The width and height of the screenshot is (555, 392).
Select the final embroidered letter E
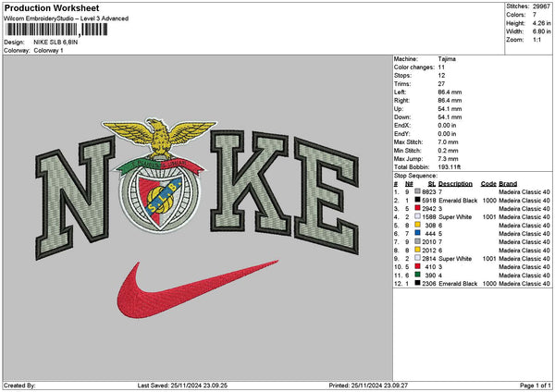(x=327, y=196)
